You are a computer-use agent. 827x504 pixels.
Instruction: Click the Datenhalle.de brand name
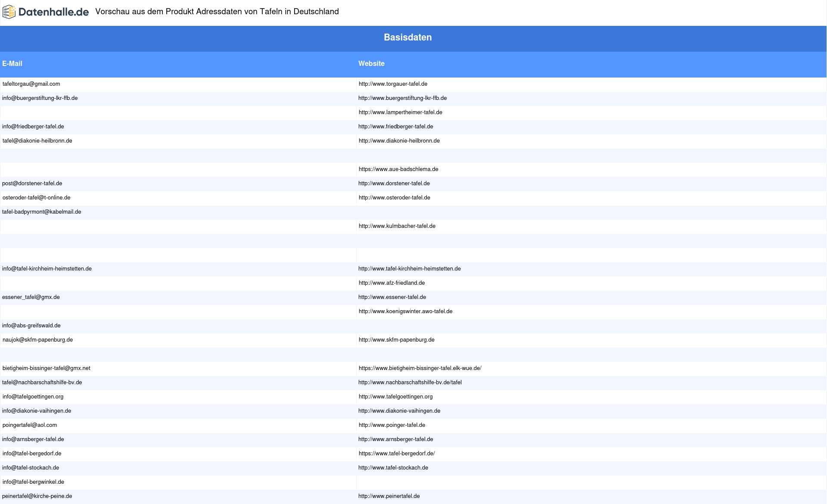(x=53, y=12)
